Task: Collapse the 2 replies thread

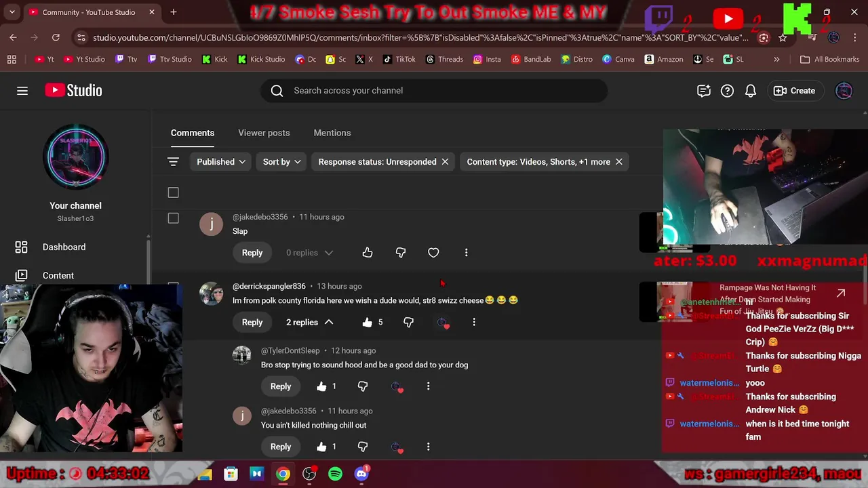Action: tap(309, 323)
